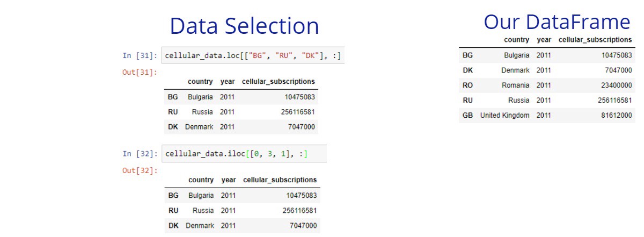Select the "In [32]:" prompt label
Screen dimensions: 644x237
[140, 154]
